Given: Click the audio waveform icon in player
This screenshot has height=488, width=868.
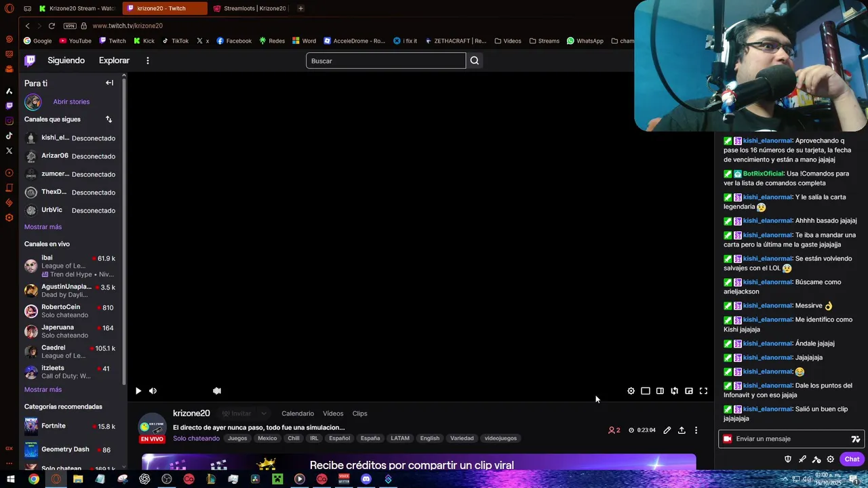Looking at the screenshot, I should pos(217,391).
